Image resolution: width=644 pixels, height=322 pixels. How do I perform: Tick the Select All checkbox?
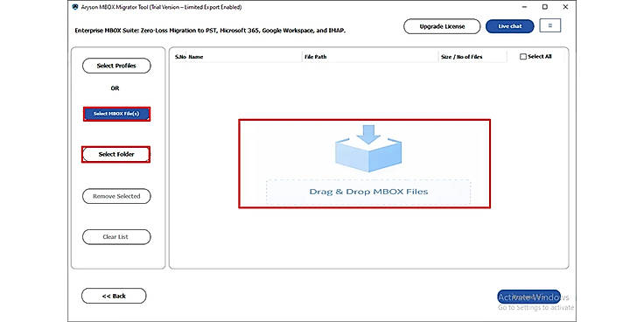click(x=523, y=57)
